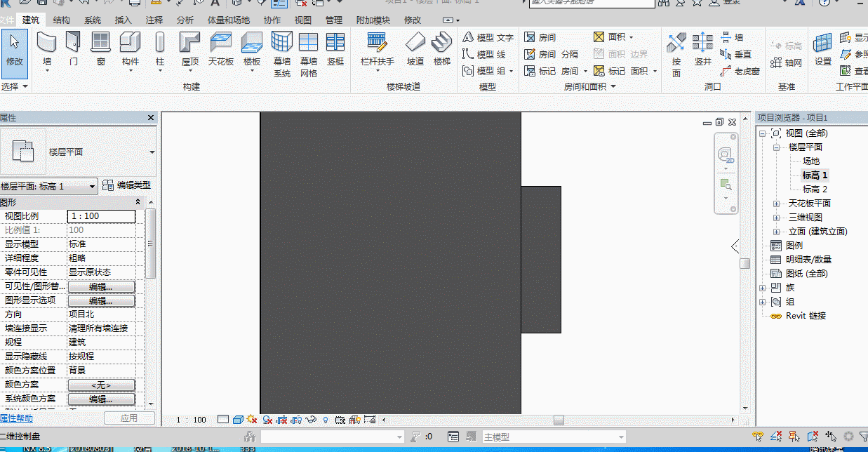The height and width of the screenshot is (452, 868).
Task: Click the 视图比例 1 : 100 field
Action: [101, 216]
